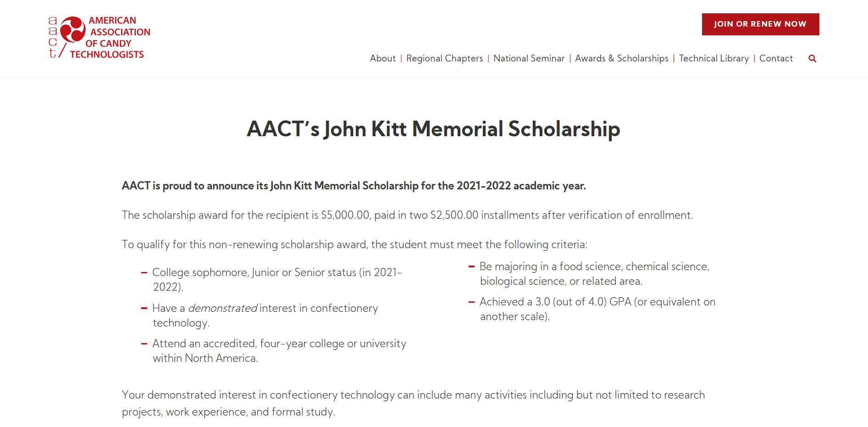Click the John Kitt Memorial Scholarship heading
The image size is (868, 427).
pyautogui.click(x=433, y=129)
